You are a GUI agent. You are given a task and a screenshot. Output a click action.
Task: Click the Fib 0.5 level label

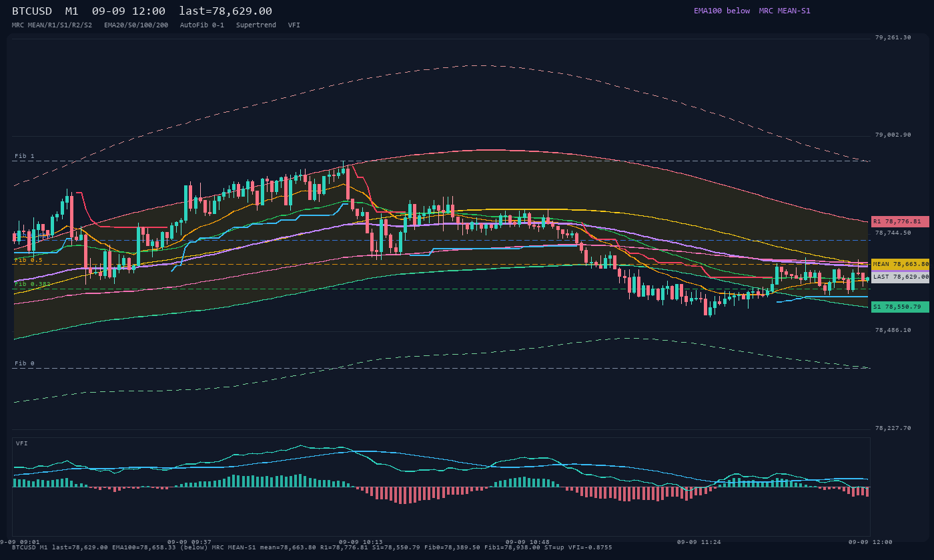[x=28, y=260]
